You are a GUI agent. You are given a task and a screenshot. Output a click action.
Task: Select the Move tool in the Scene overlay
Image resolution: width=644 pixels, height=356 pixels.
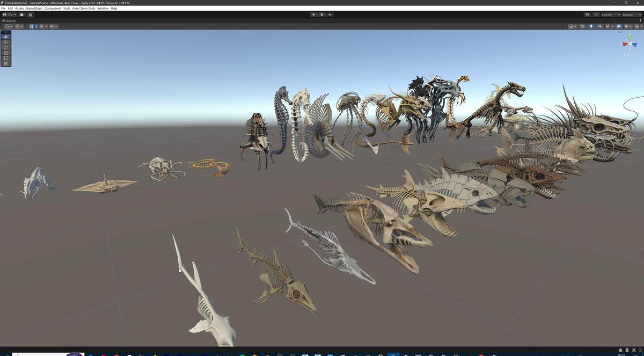click(x=5, y=42)
